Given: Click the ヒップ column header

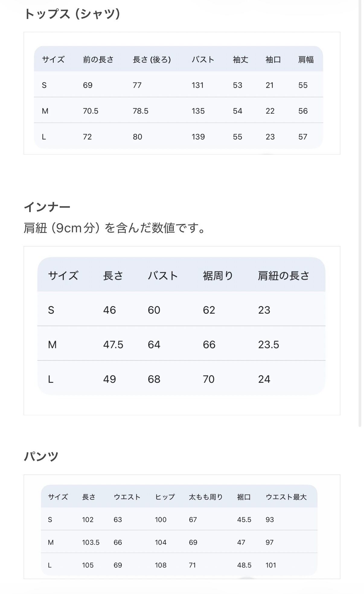Looking at the screenshot, I should pyautogui.click(x=165, y=497).
